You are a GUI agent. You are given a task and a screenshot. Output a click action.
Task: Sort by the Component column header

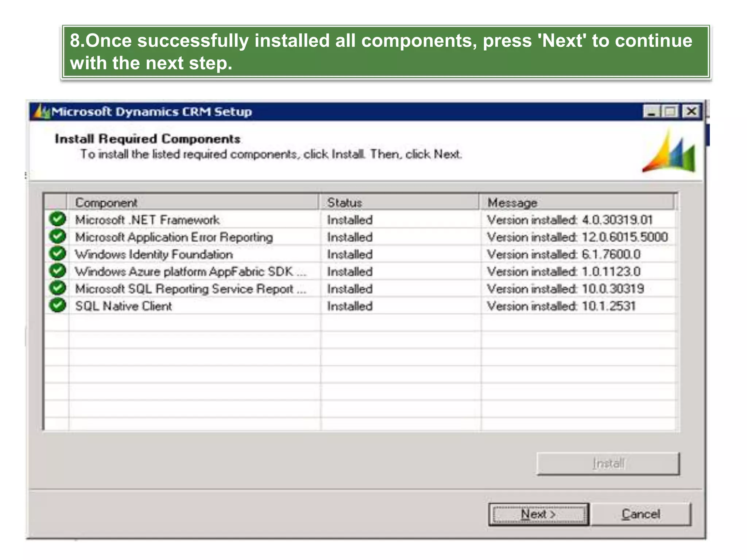pyautogui.click(x=193, y=202)
